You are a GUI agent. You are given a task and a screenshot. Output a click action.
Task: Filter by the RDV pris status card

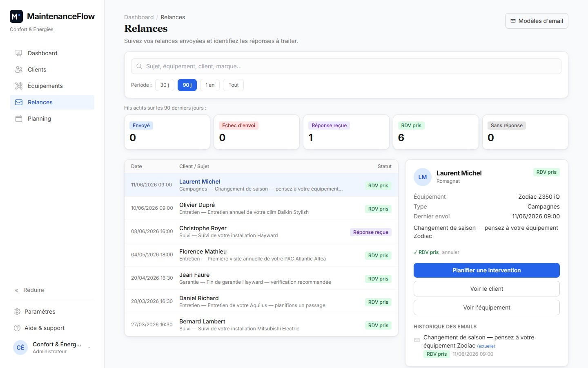[x=436, y=132]
